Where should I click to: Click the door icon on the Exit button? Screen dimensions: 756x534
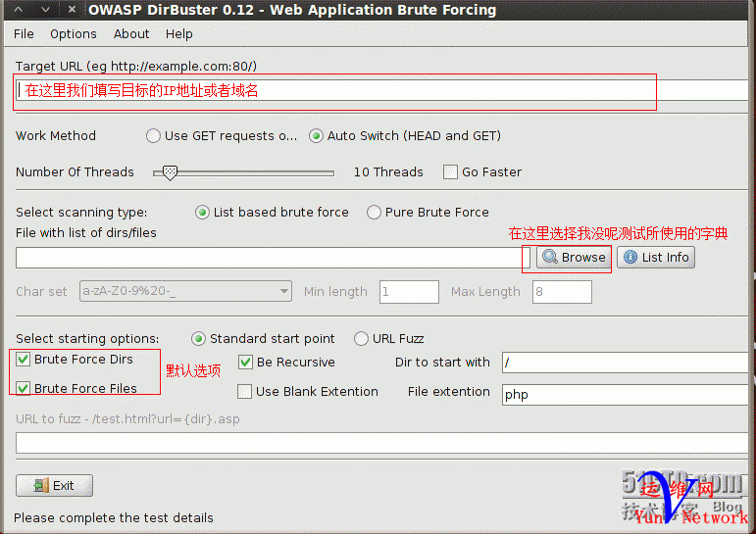pos(41,485)
